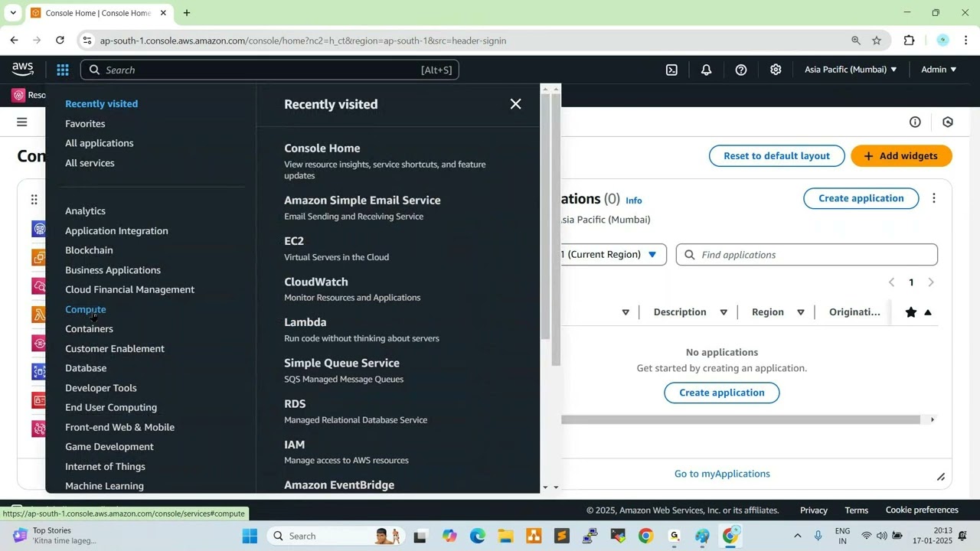980x551 pixels.
Task: Open Sublime Text from the taskbar
Action: (x=562, y=536)
